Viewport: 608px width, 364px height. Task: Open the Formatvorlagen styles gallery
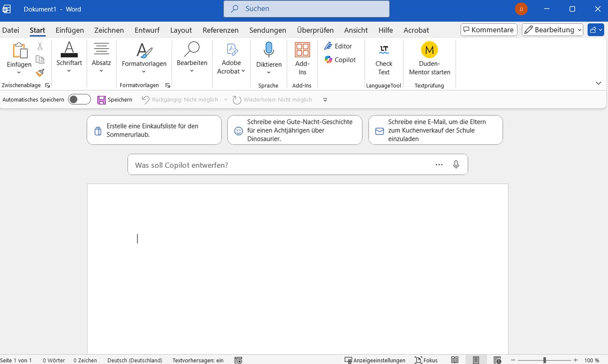[144, 57]
